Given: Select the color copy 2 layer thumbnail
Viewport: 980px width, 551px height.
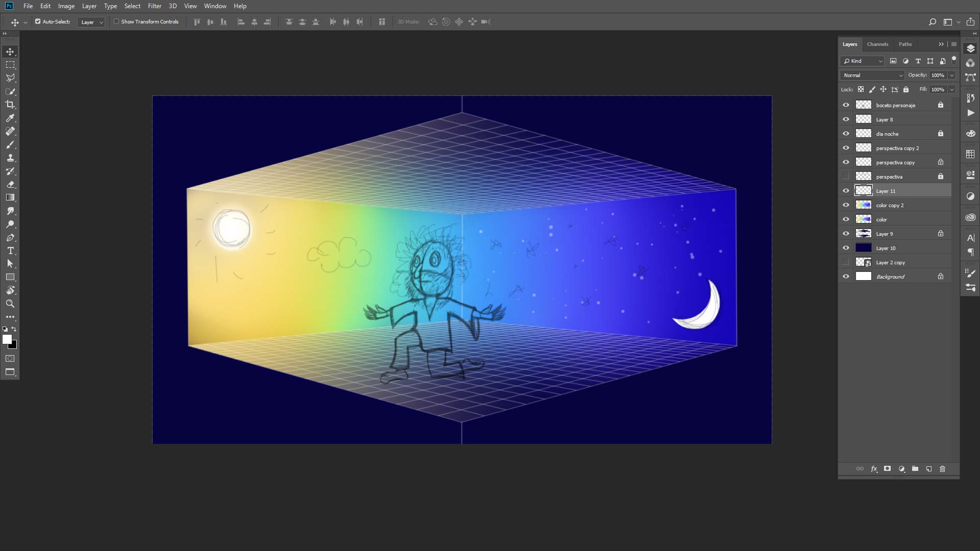Looking at the screenshot, I should click(863, 205).
